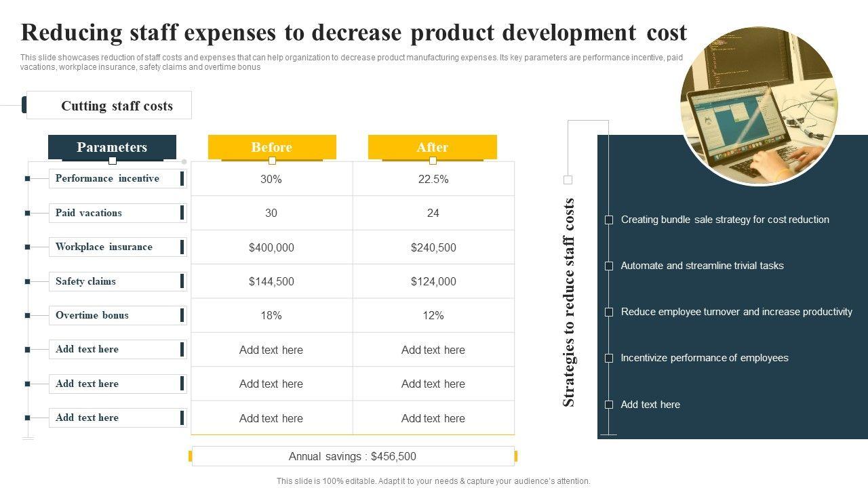This screenshot has width=868, height=488.
Task: Click bullet marker left of Overtime bonus
Action: tap(28, 315)
